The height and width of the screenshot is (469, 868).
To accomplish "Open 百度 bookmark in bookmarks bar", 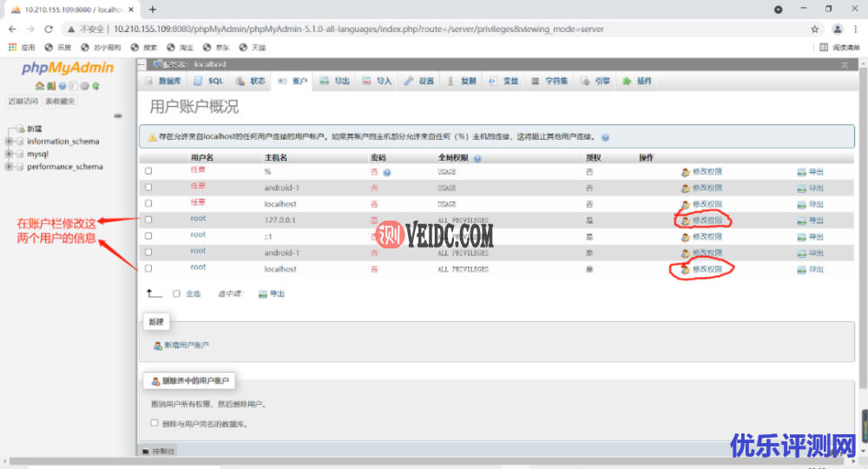I will [x=58, y=48].
